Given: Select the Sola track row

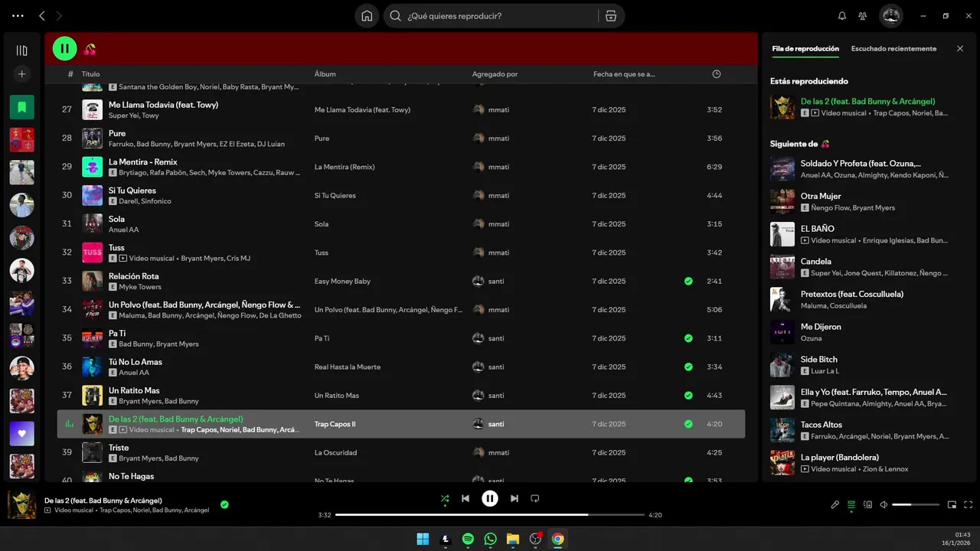Looking at the screenshot, I should (401, 223).
